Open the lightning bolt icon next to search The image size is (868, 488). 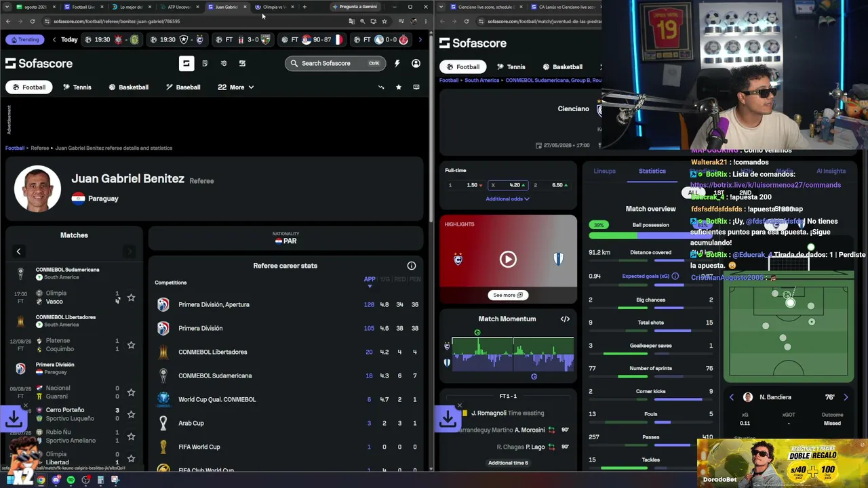(397, 63)
